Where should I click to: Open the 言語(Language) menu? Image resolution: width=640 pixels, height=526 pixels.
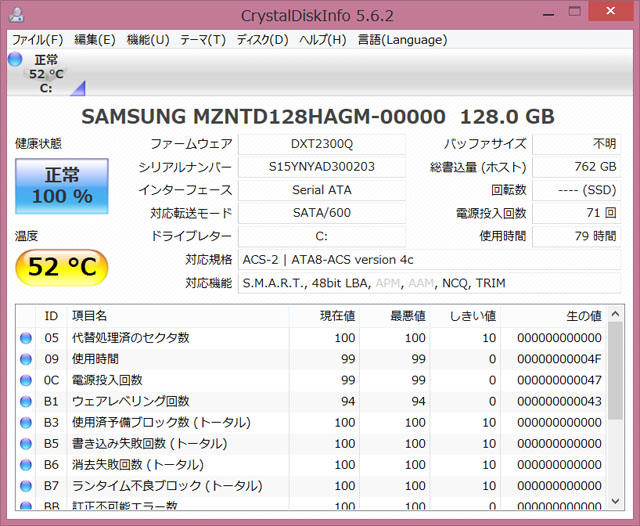402,40
